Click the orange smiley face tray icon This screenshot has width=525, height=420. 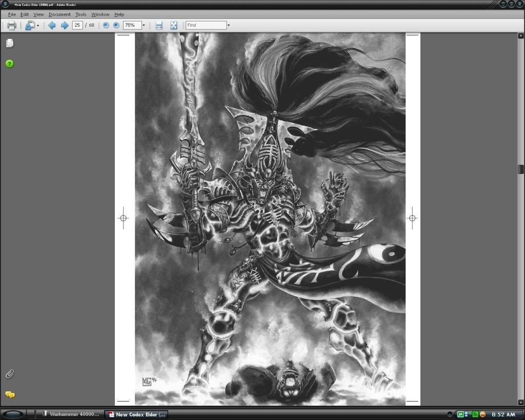click(482, 414)
